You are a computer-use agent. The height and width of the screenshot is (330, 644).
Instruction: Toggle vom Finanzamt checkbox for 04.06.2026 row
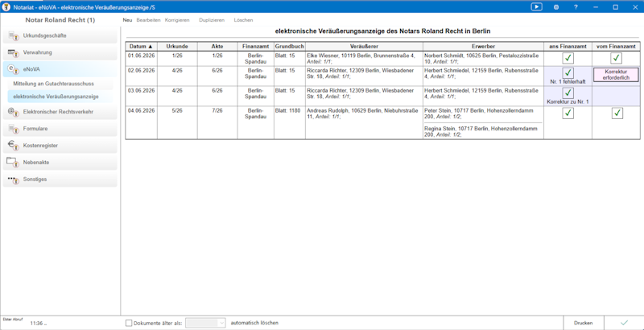pyautogui.click(x=616, y=113)
